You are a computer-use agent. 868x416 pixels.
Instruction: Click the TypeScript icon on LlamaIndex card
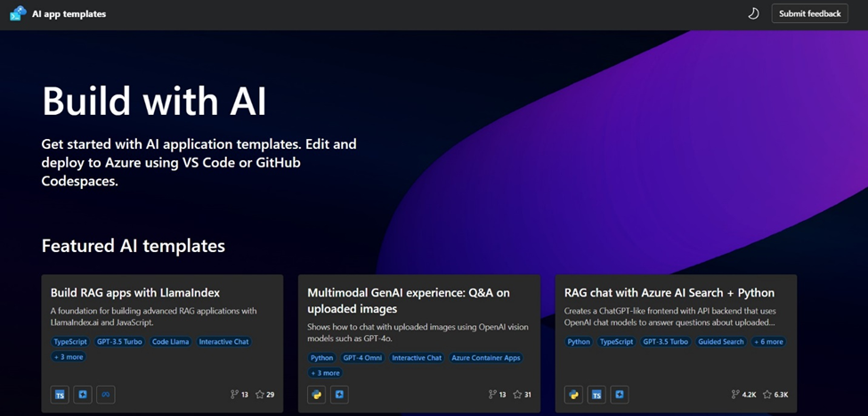pos(60,395)
